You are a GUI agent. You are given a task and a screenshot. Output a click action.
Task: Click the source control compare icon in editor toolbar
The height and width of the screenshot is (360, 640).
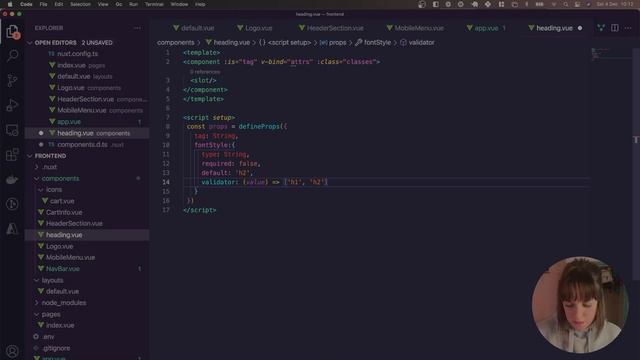[601, 28]
